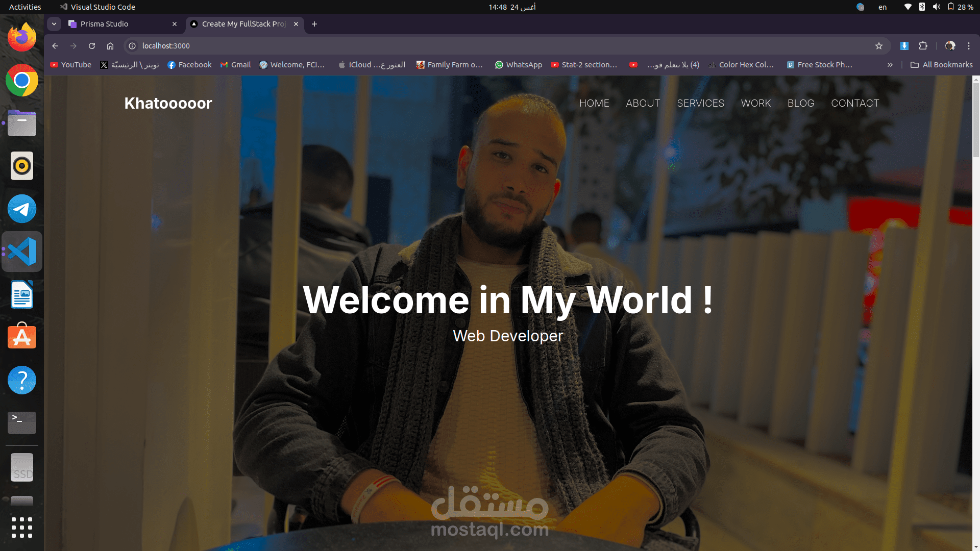980x551 pixels.
Task: Switch to the Prisma Studio tab
Action: click(x=122, y=24)
